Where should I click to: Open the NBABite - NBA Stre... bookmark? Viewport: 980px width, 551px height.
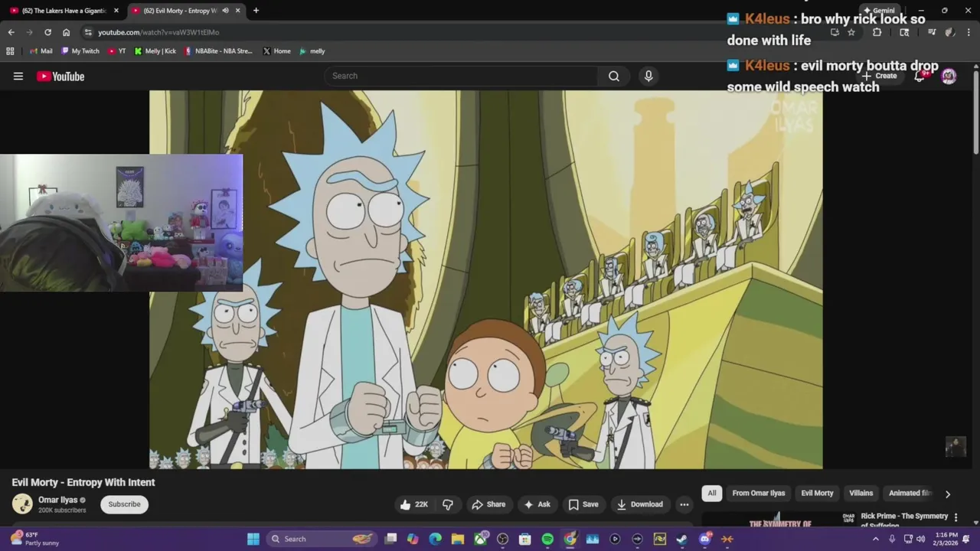tap(218, 51)
